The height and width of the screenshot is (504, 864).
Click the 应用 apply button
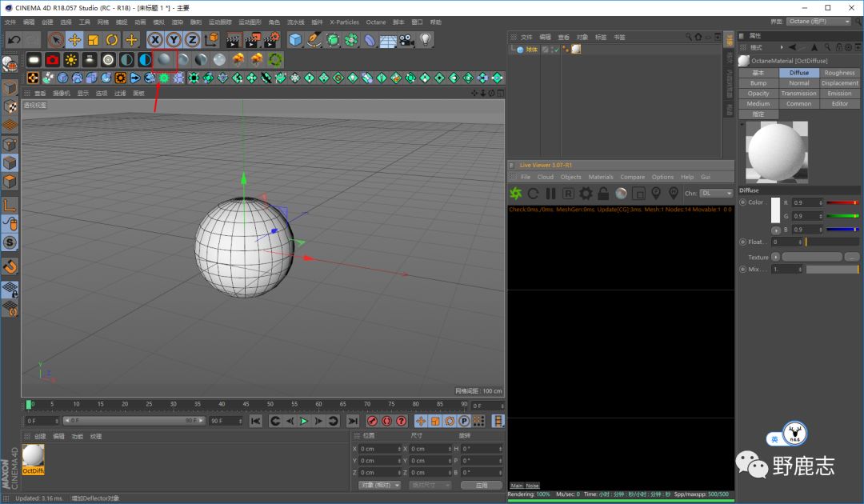pos(481,485)
